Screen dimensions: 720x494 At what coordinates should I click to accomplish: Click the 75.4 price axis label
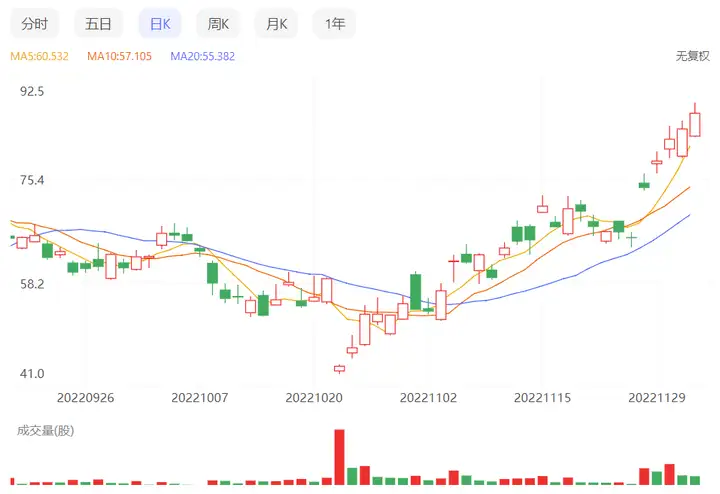coord(32,180)
